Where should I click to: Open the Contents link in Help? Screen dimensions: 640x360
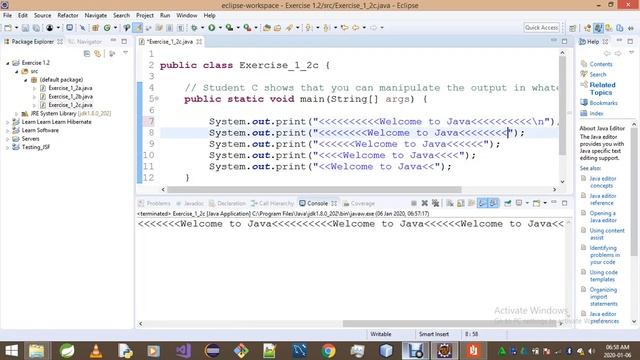pos(600,64)
